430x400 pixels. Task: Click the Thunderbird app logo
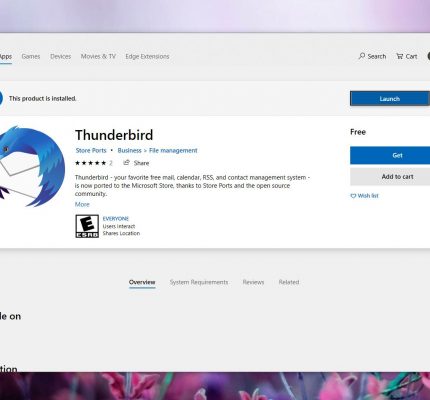pos(32,166)
